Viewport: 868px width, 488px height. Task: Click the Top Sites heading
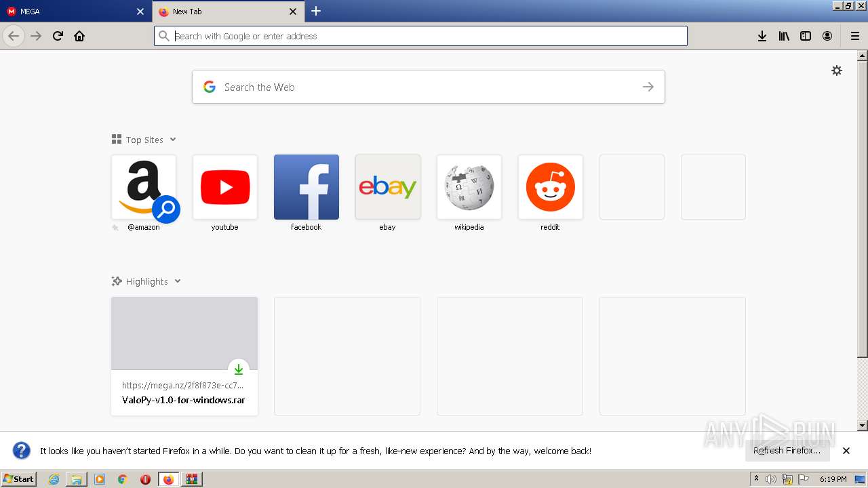pos(144,140)
